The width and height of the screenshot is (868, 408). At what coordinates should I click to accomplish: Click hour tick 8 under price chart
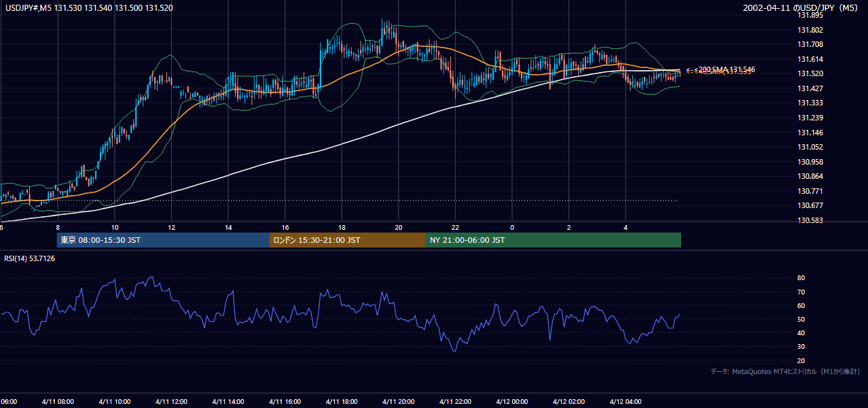pos(58,228)
